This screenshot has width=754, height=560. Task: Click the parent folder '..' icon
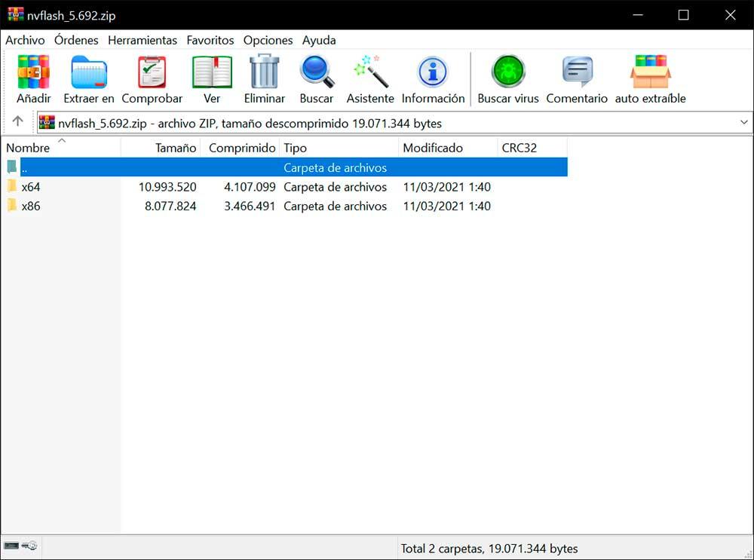(x=12, y=167)
